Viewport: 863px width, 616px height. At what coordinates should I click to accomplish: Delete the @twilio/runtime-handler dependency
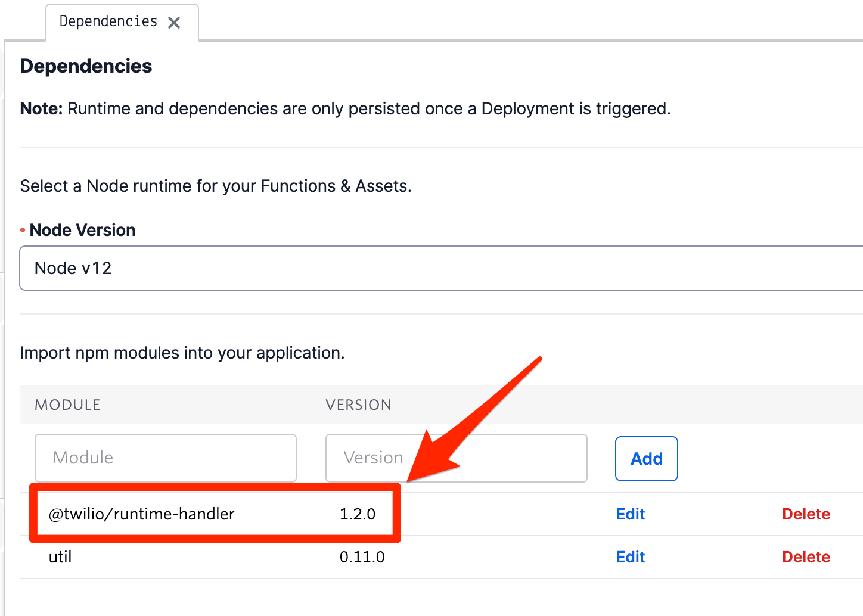(806, 514)
